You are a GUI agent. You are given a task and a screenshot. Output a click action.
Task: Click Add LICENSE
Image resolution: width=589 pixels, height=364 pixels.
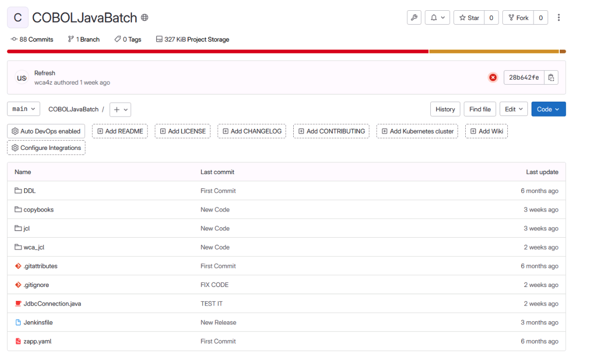pos(183,131)
